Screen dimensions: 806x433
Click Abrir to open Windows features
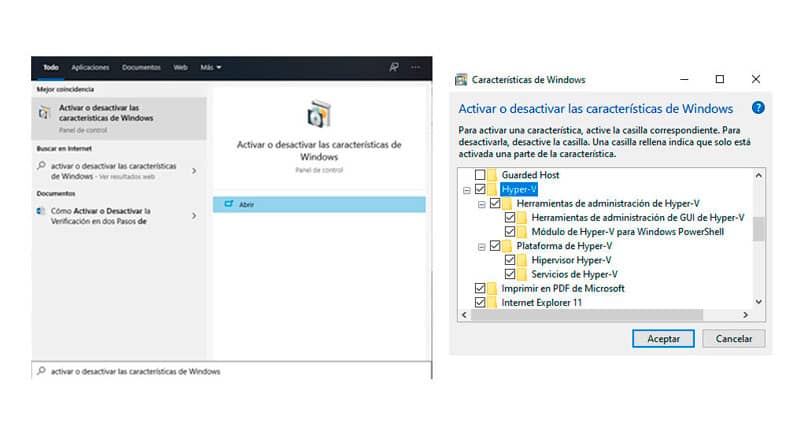point(319,204)
